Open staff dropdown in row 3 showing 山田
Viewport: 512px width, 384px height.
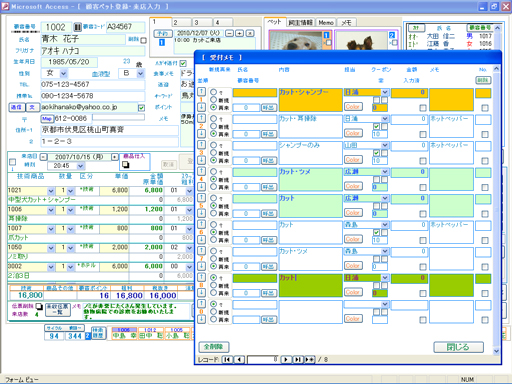point(385,145)
